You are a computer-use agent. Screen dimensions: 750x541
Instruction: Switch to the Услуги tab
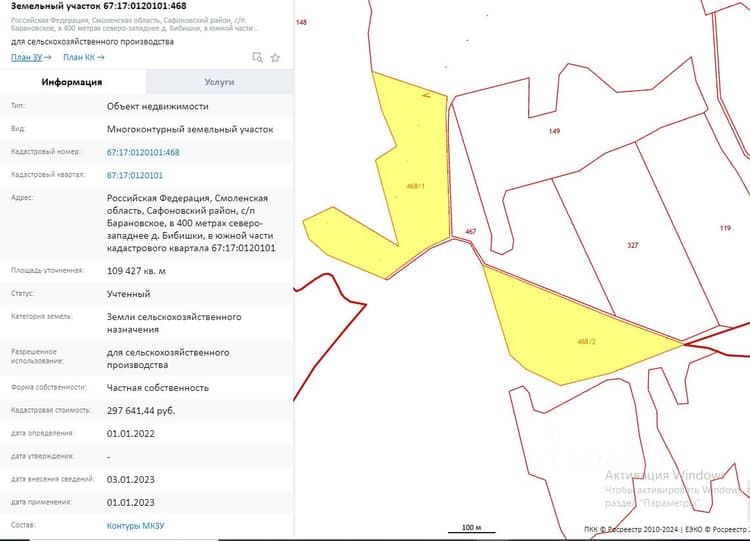pos(220,82)
